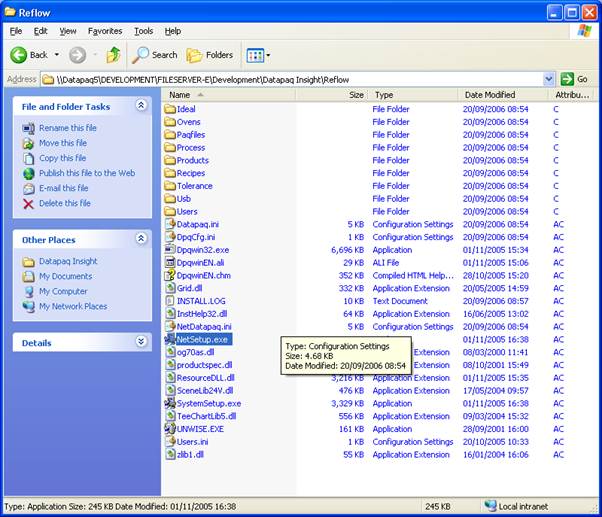Open the My Computer link
602x517 pixels.
[63, 291]
